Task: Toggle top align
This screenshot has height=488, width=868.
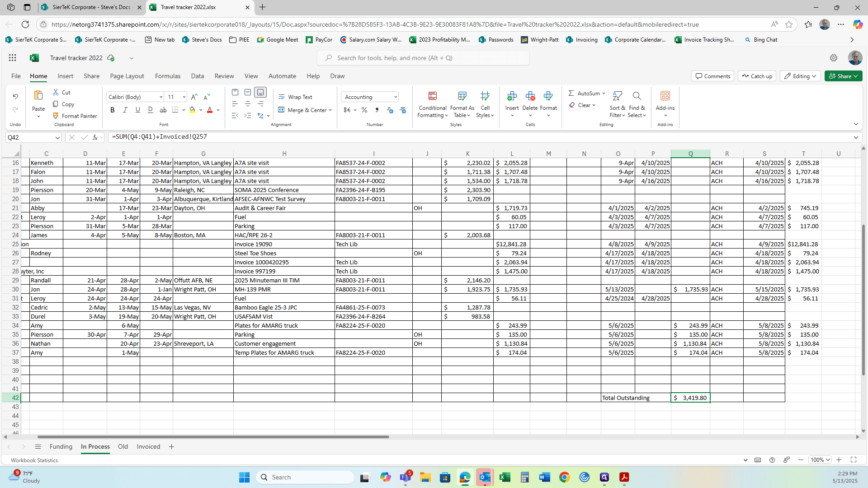Action: point(235,92)
